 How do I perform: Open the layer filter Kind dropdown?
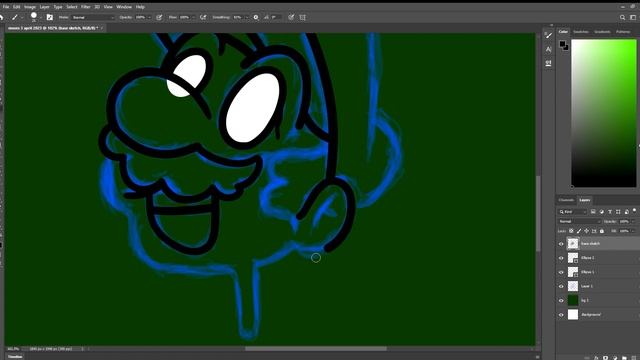[573, 212]
